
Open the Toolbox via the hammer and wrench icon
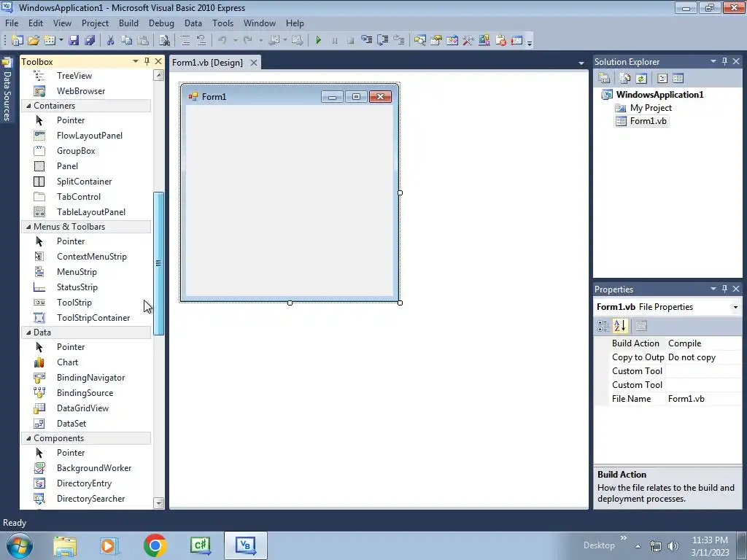tap(468, 41)
